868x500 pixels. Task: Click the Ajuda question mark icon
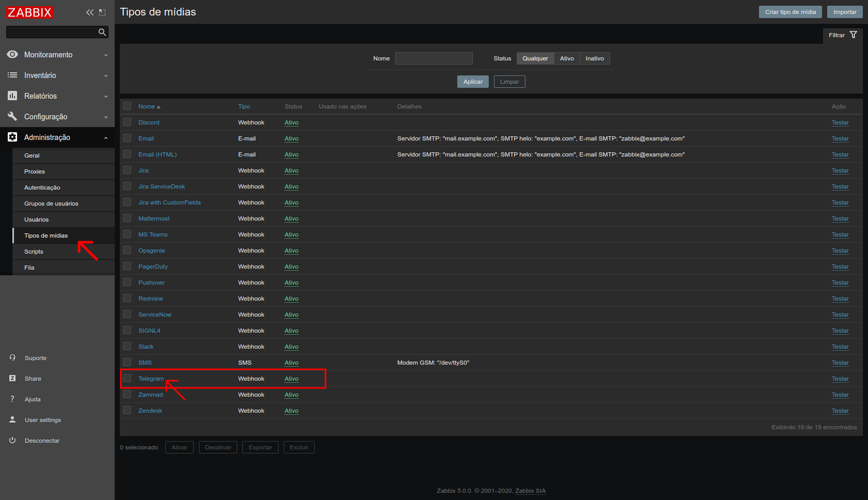12,399
